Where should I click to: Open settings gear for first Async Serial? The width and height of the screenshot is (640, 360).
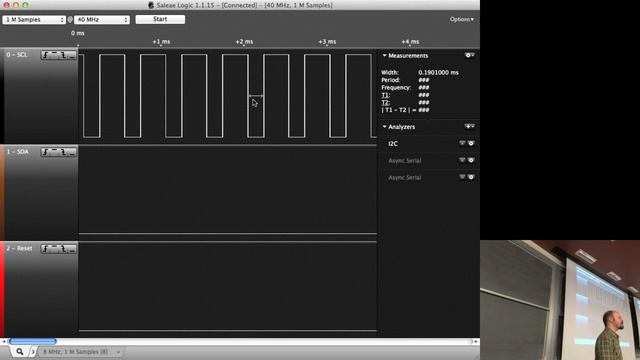(471, 160)
